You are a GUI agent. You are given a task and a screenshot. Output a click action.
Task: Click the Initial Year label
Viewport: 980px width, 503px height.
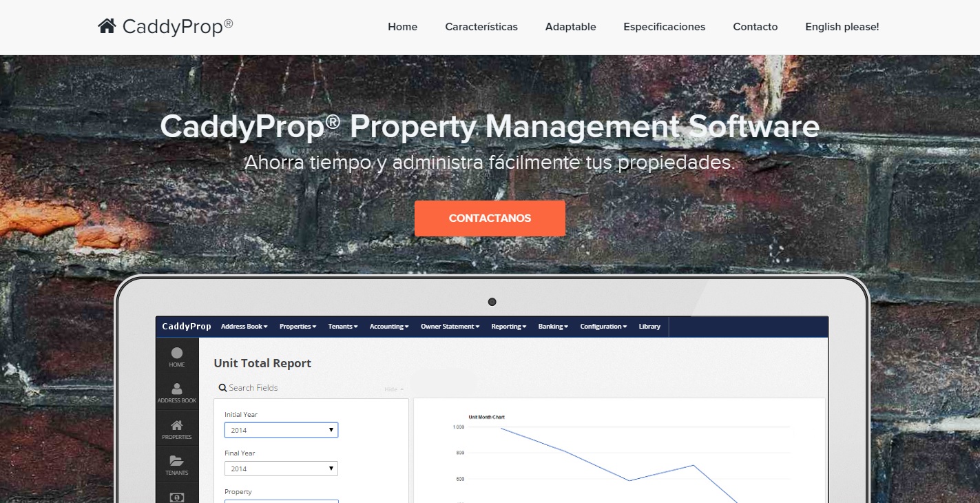[241, 415]
